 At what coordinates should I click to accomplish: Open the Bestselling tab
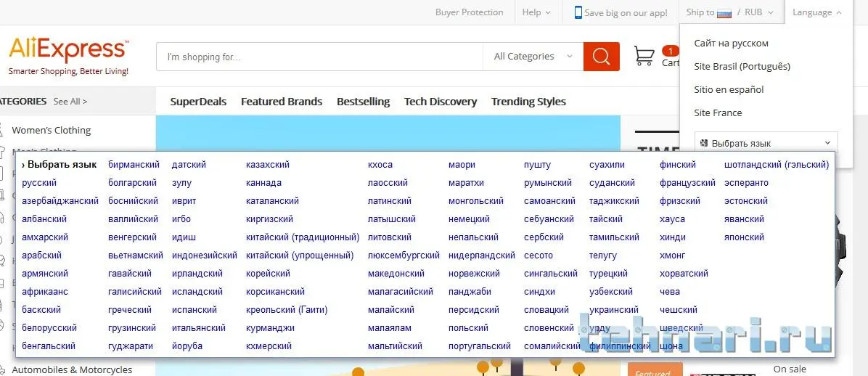pos(363,102)
